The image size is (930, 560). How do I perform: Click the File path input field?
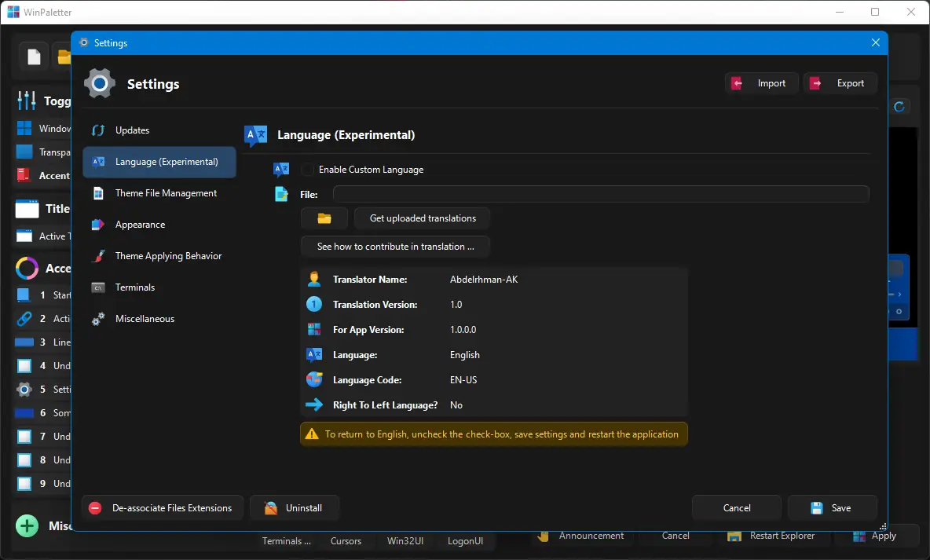[601, 194]
